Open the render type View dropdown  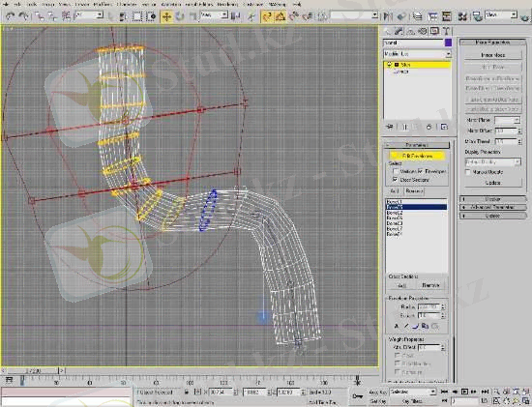[x=501, y=15]
